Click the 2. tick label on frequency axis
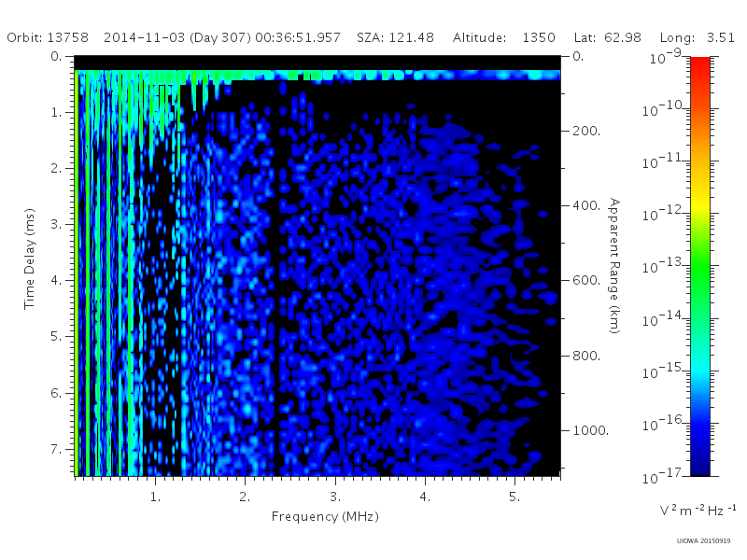Image resolution: width=747 pixels, height=560 pixels. pos(245,497)
